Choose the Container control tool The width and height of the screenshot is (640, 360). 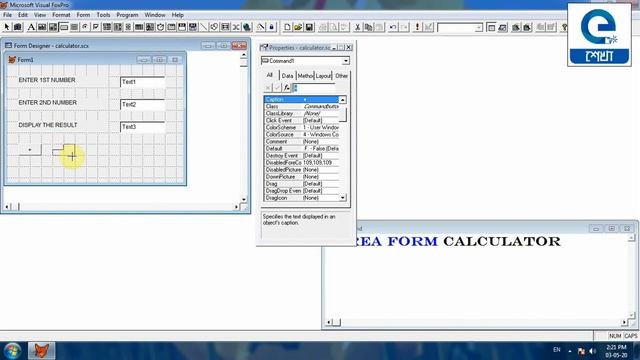[225, 27]
